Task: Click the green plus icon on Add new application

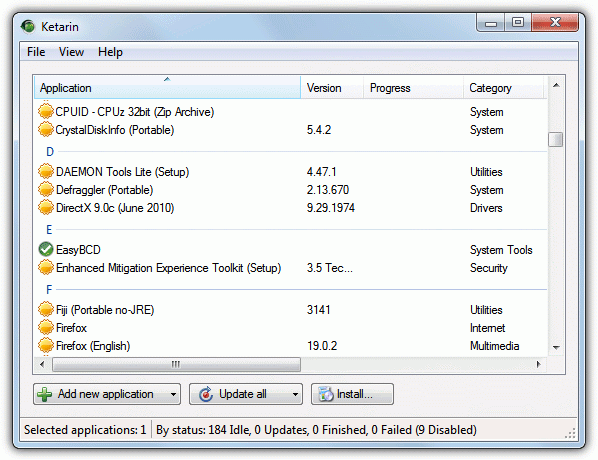Action: coord(45,394)
